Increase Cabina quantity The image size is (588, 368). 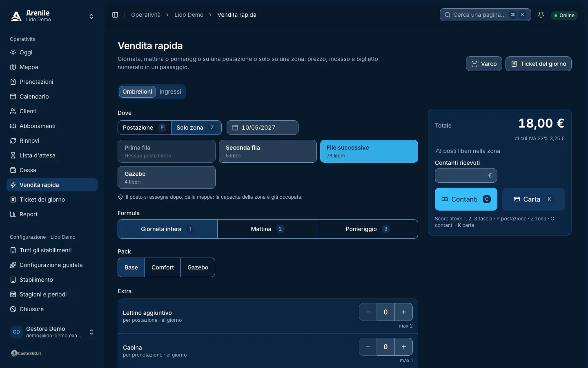tap(404, 347)
